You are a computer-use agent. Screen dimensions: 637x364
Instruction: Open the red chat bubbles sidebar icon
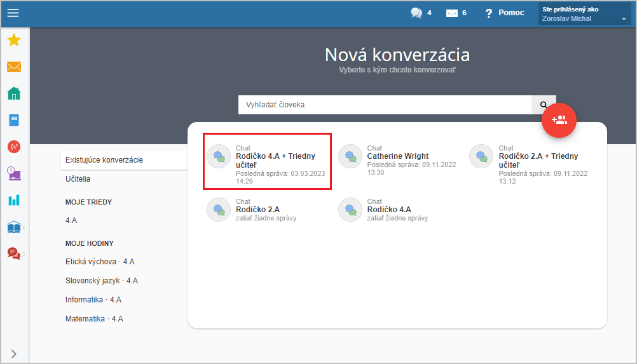click(14, 253)
